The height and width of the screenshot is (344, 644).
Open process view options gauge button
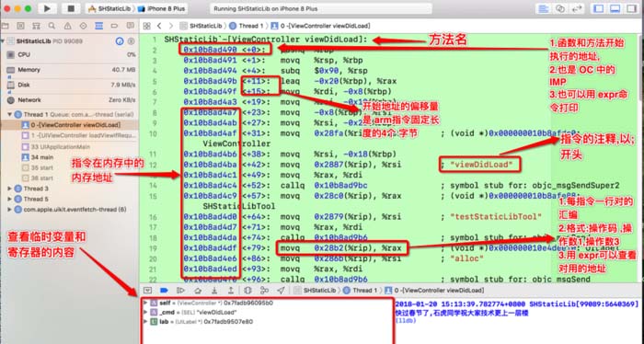pyautogui.click(x=120, y=41)
